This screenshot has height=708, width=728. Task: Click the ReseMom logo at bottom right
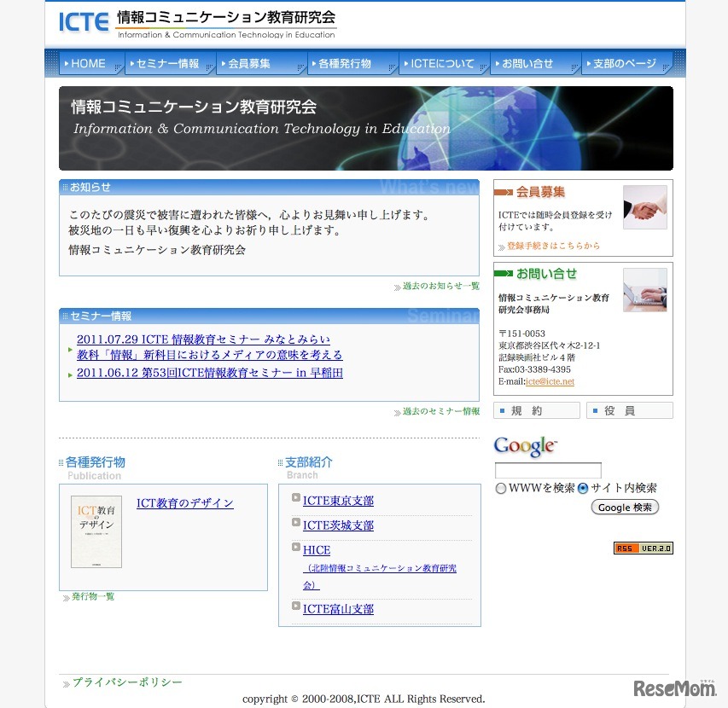coord(675,690)
